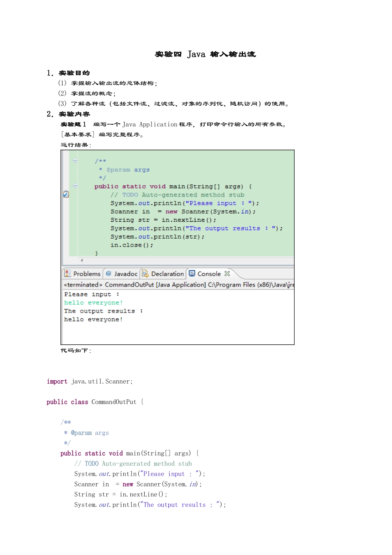Image resolution: width=392 pixels, height=555 pixels.
Task: Click the editor horizontal scrollbar left arrow
Action: [x=82, y=260]
